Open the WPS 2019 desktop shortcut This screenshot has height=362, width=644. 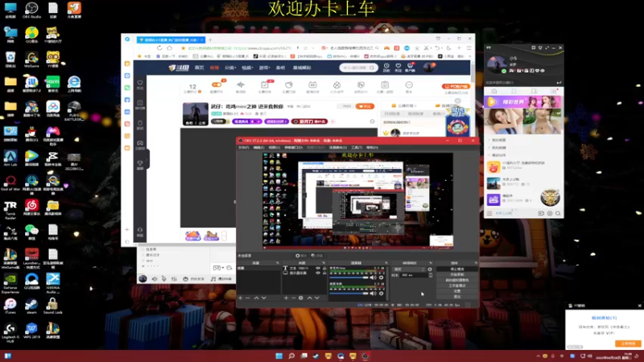[x=31, y=331]
